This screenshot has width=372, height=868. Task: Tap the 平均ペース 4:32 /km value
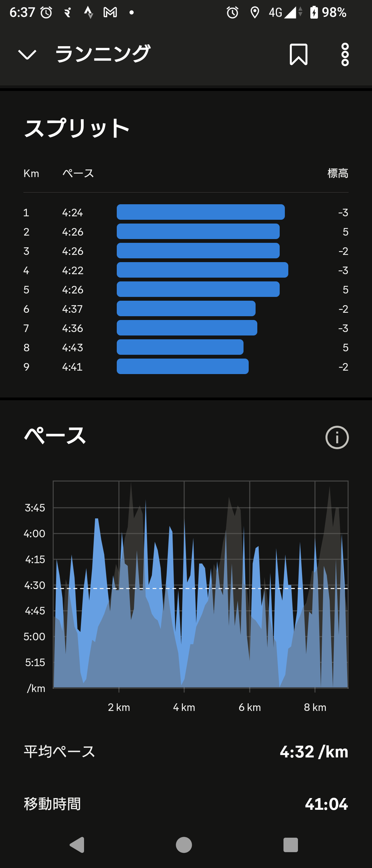pos(314,752)
